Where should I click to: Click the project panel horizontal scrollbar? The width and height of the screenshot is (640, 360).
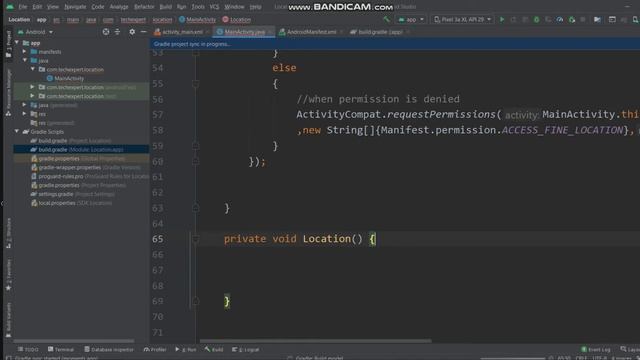click(x=74, y=341)
